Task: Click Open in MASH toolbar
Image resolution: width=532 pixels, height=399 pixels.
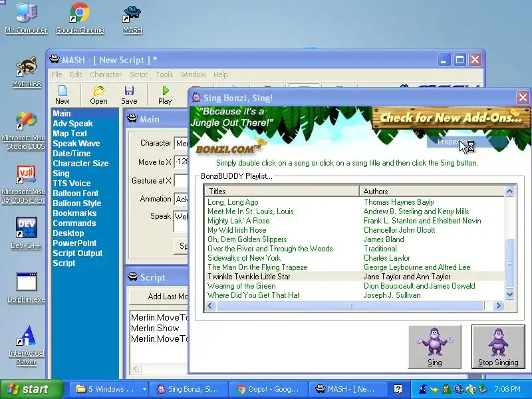Action: [x=98, y=94]
